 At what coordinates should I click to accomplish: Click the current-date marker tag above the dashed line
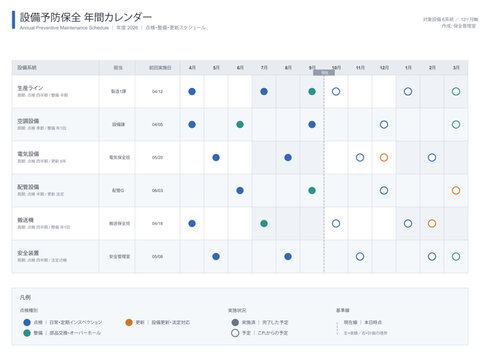click(324, 72)
